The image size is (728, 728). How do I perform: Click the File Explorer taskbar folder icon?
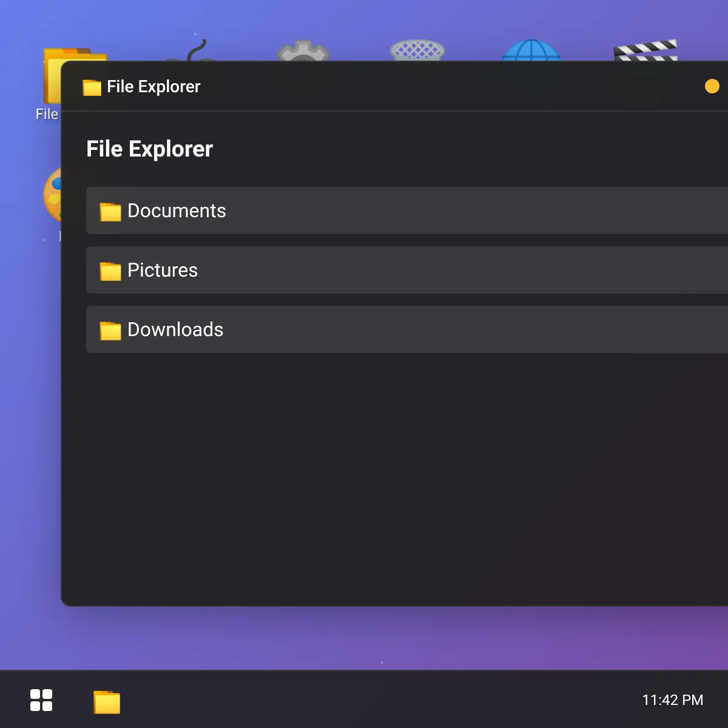tap(107, 701)
